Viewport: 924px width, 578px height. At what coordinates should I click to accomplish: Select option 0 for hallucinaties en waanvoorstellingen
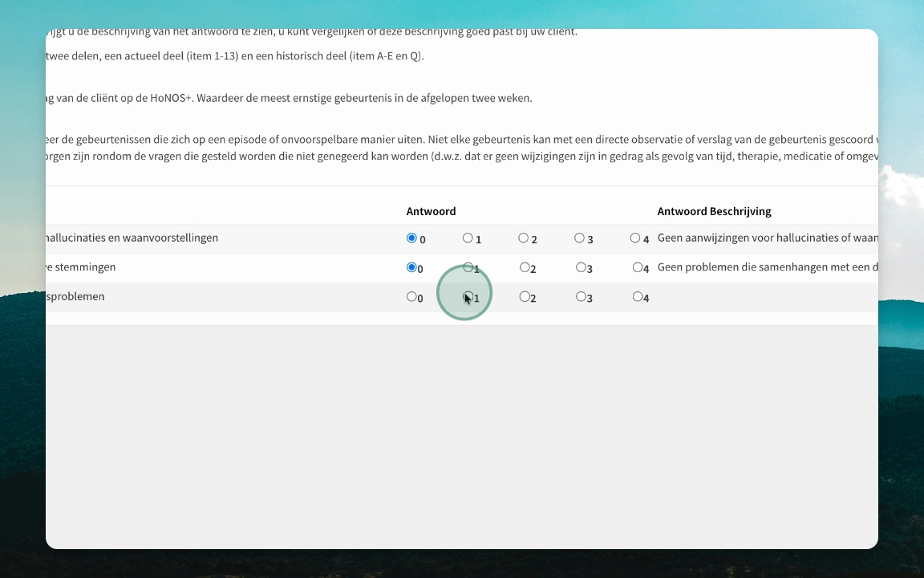pyautogui.click(x=412, y=238)
